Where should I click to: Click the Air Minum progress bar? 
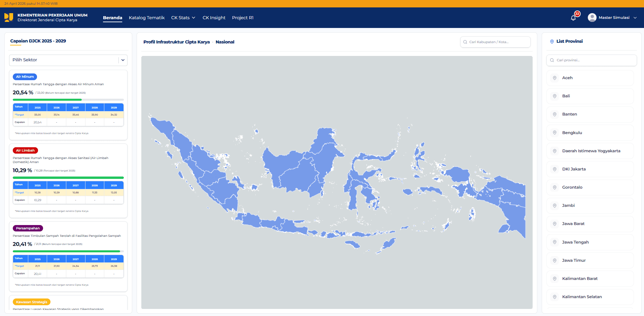68,100
